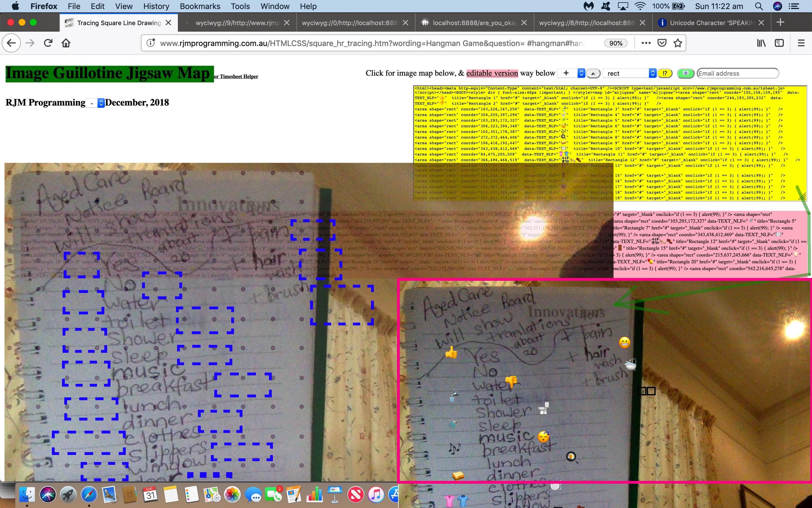Go forward to the next page
812x508 pixels.
[x=30, y=43]
